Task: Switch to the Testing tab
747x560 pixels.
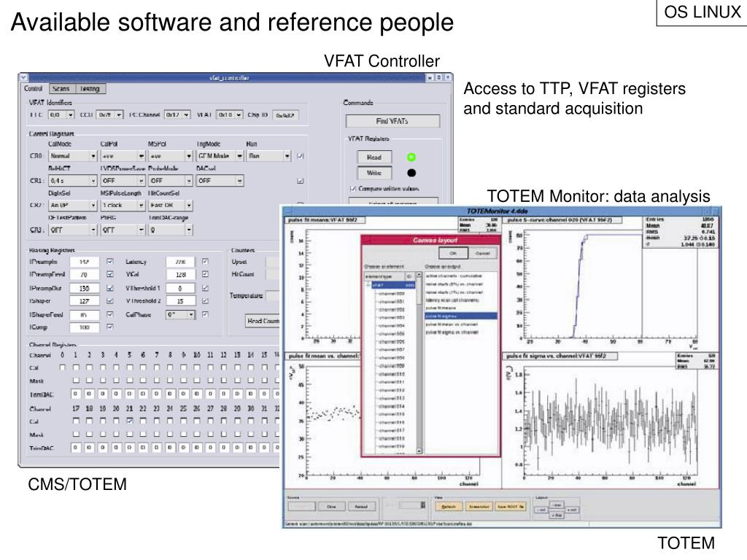Action: [90, 88]
